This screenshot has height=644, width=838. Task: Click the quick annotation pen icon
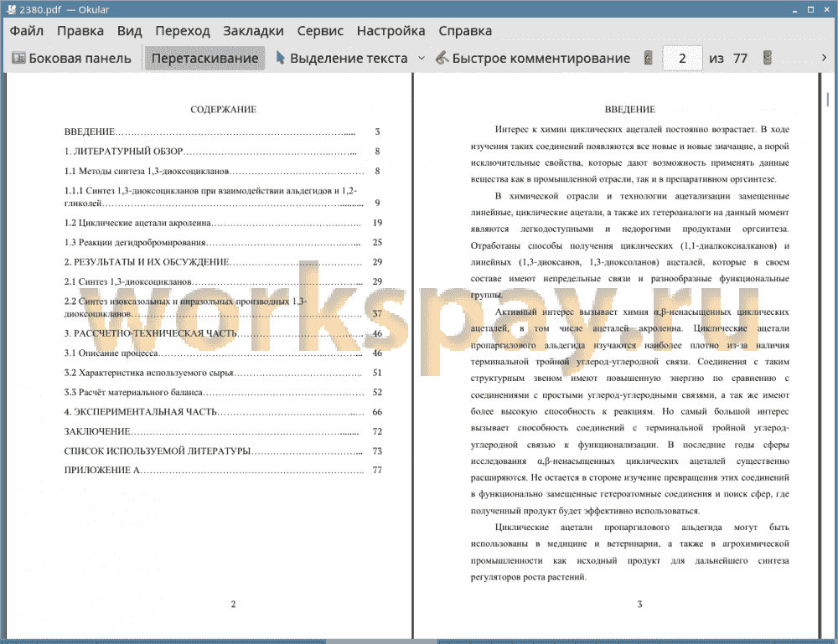[x=442, y=57]
